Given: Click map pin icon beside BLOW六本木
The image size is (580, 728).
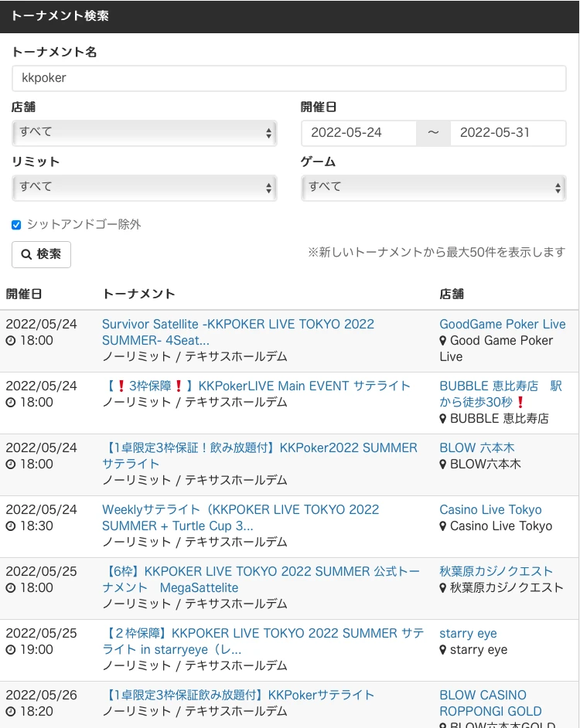Looking at the screenshot, I should coord(443,464).
